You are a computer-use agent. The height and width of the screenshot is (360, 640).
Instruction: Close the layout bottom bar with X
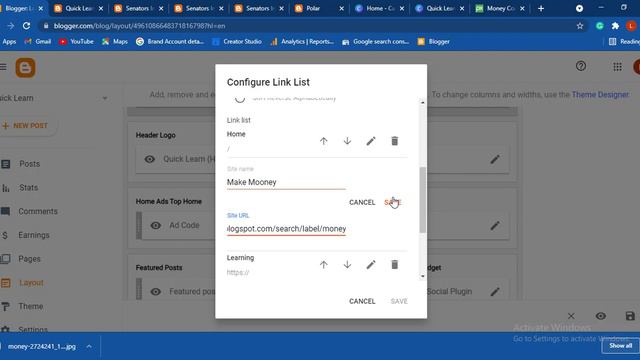(571, 316)
